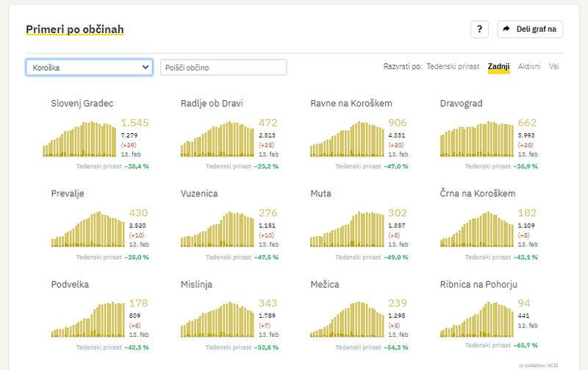
Task: Select the Zadnji sort option
Action: [498, 67]
